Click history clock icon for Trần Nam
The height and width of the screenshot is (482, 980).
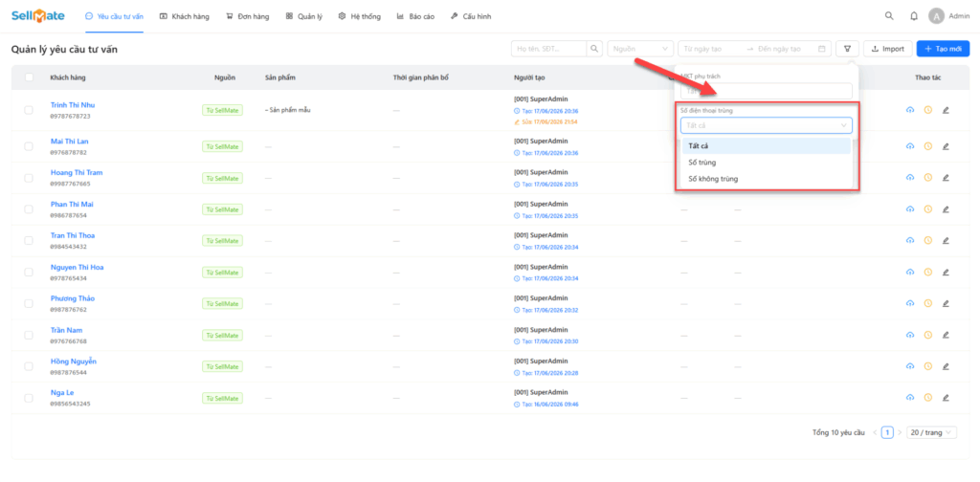(x=928, y=336)
